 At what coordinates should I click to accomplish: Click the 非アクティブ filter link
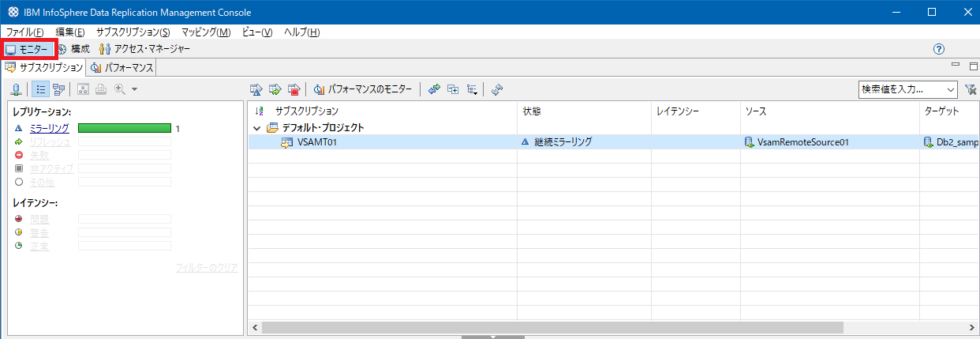[51, 168]
